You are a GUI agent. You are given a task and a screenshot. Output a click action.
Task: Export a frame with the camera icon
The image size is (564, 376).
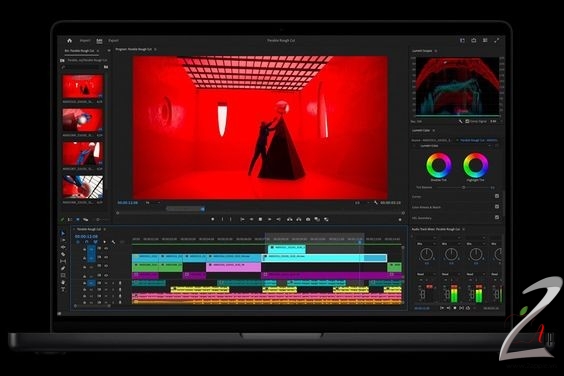tap(308, 219)
